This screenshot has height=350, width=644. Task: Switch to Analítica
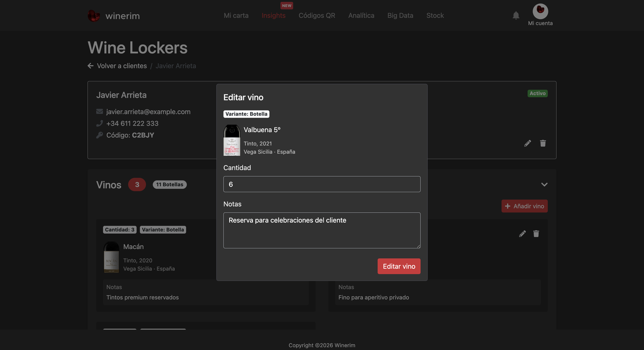pyautogui.click(x=361, y=15)
